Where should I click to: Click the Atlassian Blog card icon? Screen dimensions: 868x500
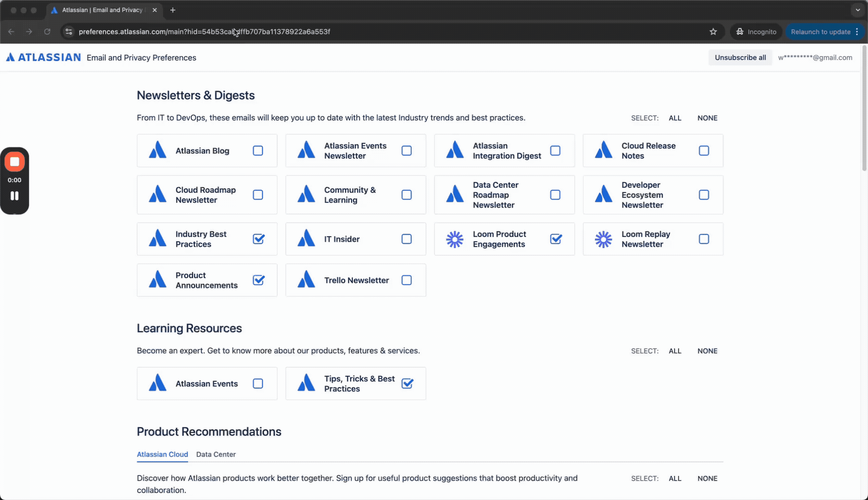(157, 150)
